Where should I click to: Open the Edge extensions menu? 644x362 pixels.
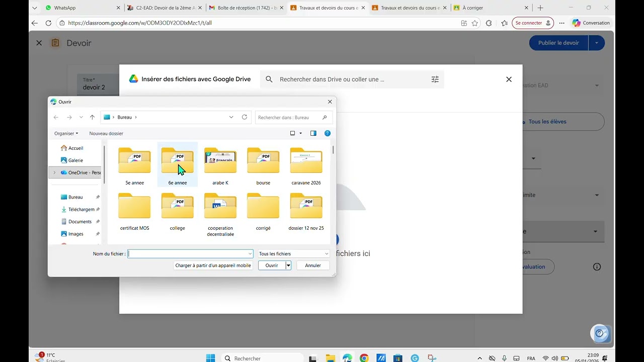[489, 23]
